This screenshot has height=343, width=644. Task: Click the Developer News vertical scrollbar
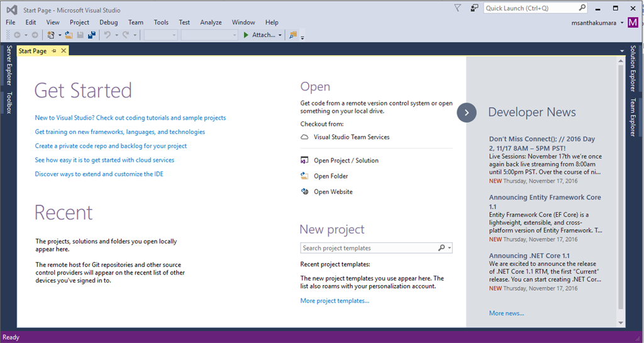tap(621, 189)
